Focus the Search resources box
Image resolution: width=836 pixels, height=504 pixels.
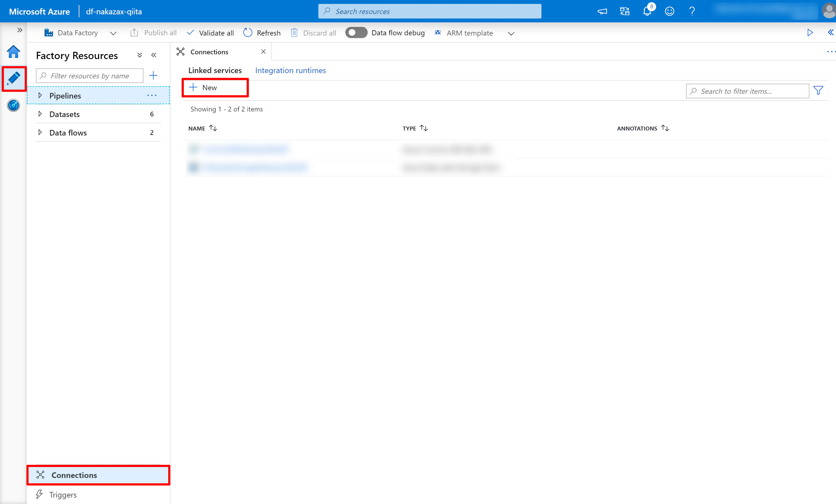coord(430,11)
